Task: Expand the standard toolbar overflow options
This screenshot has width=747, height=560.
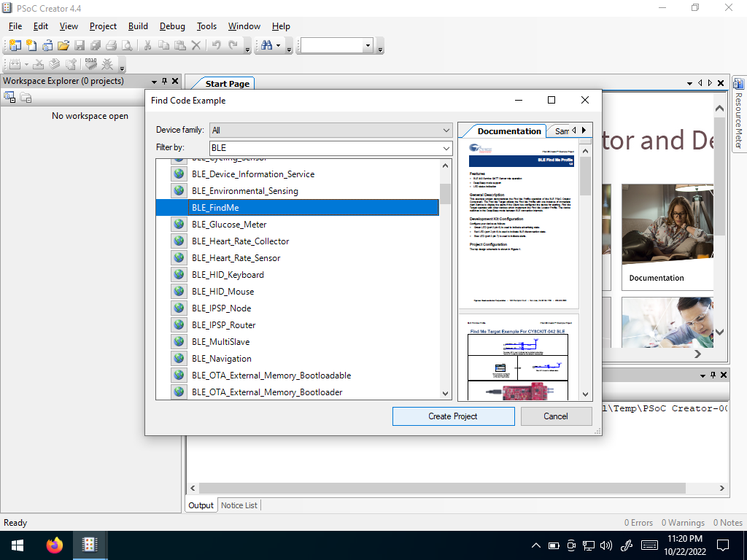Action: (247, 50)
